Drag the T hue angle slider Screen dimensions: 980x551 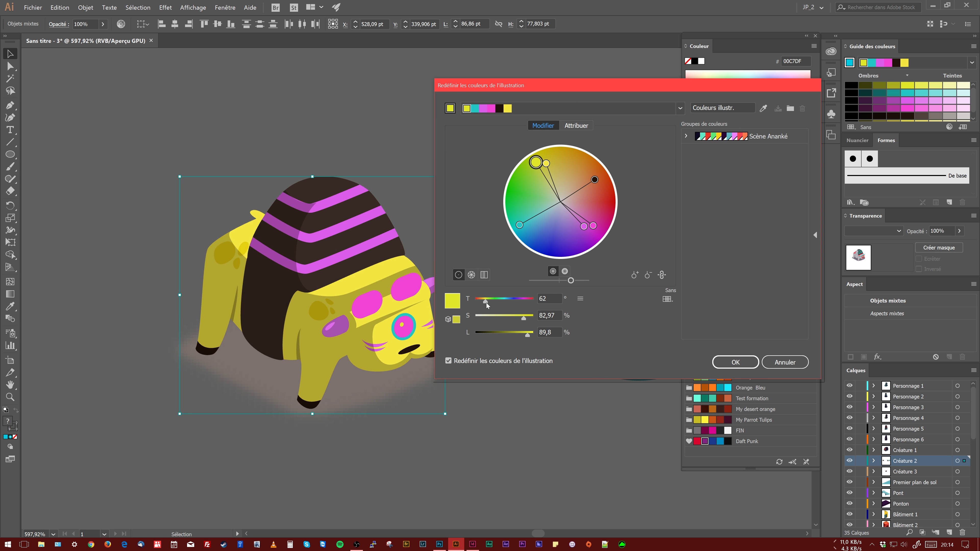point(485,302)
